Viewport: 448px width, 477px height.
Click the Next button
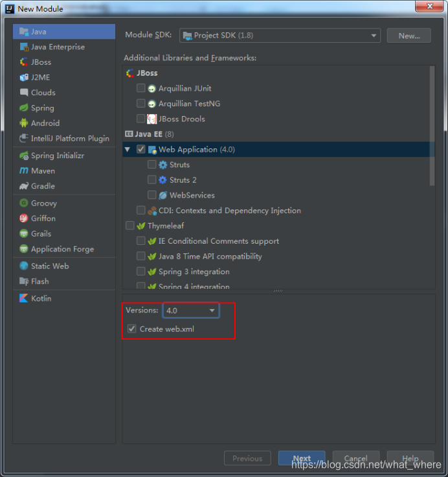click(302, 458)
